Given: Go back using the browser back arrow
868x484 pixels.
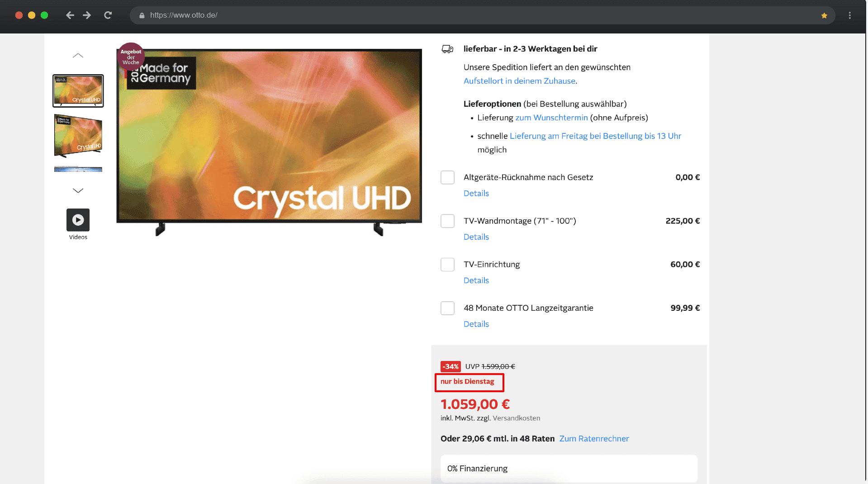Looking at the screenshot, I should tap(70, 15).
